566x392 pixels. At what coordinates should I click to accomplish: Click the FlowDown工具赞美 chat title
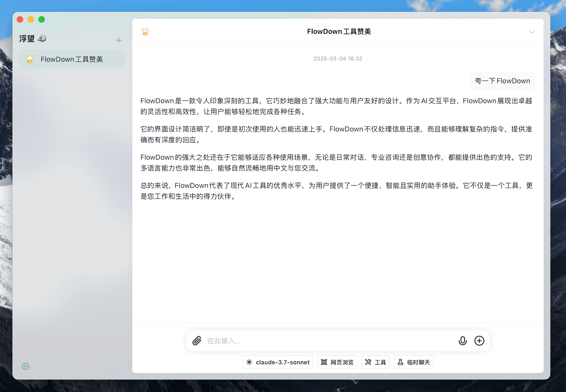339,32
